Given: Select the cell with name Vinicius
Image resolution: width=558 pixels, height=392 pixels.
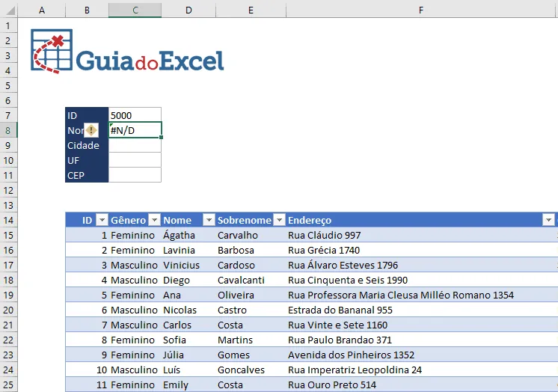Looking at the screenshot, I should click(188, 265).
